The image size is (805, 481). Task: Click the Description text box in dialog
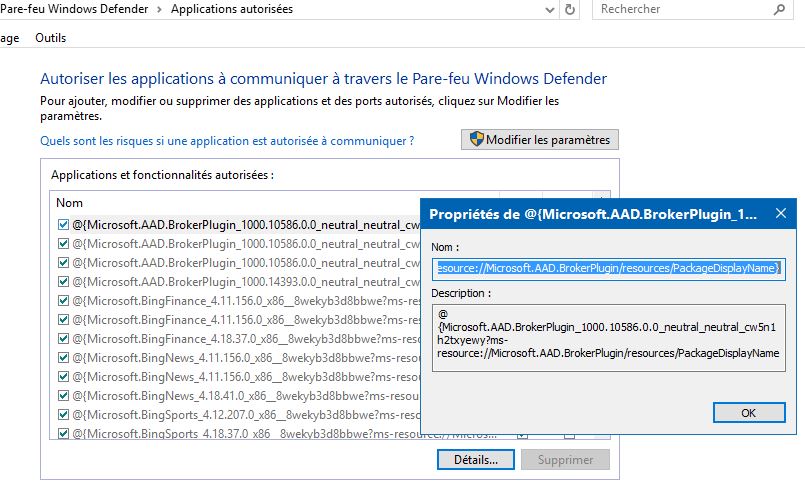pos(608,337)
